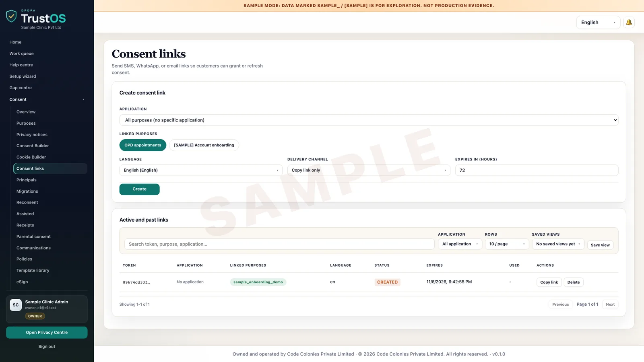Click the Next page button

610,304
